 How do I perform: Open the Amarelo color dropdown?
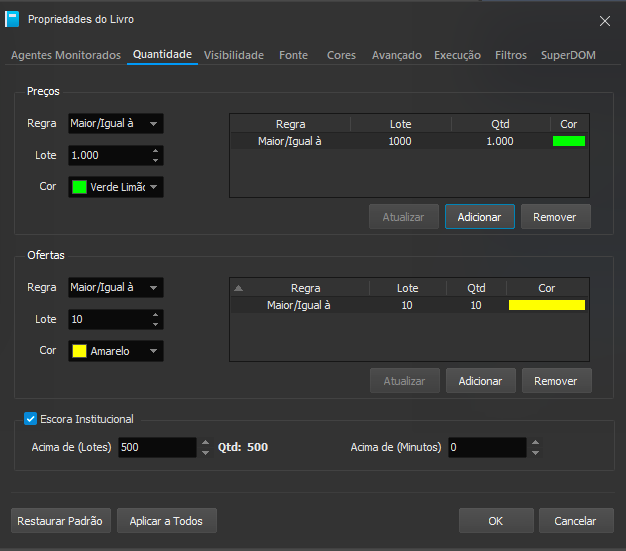click(x=116, y=351)
